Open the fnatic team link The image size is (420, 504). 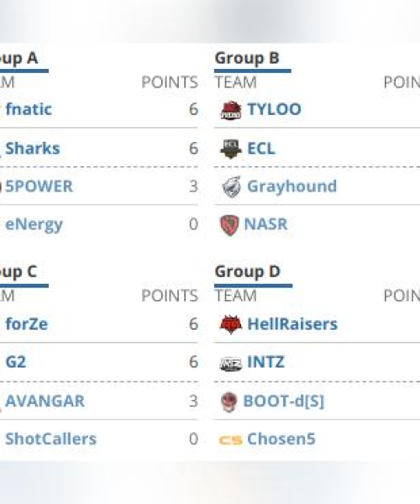pos(29,109)
